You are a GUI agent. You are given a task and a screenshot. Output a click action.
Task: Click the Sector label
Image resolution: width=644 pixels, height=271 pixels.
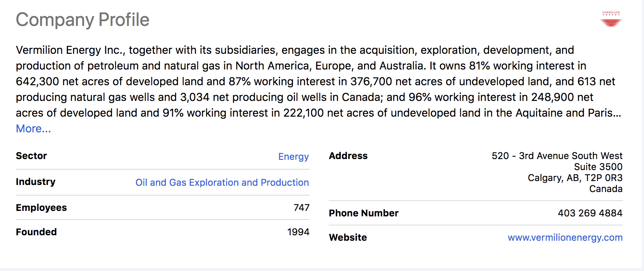pos(31,156)
